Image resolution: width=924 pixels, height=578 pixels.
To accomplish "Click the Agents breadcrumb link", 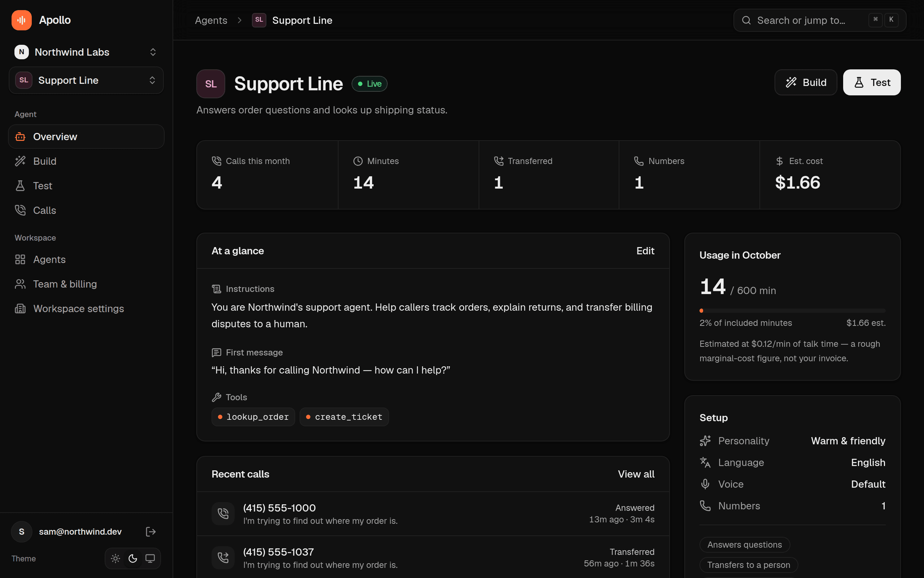I will (211, 20).
